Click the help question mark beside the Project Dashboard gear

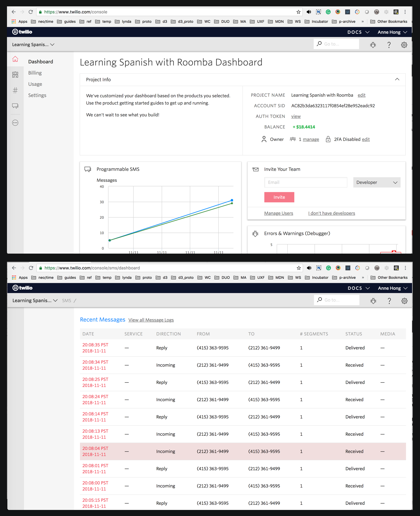pyautogui.click(x=389, y=45)
